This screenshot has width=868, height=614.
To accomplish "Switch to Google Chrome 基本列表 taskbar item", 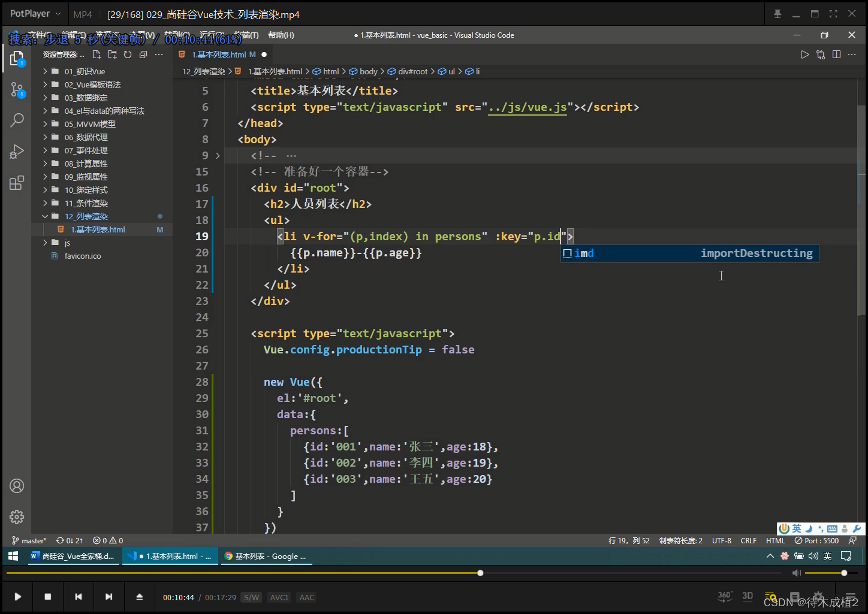I will (265, 556).
